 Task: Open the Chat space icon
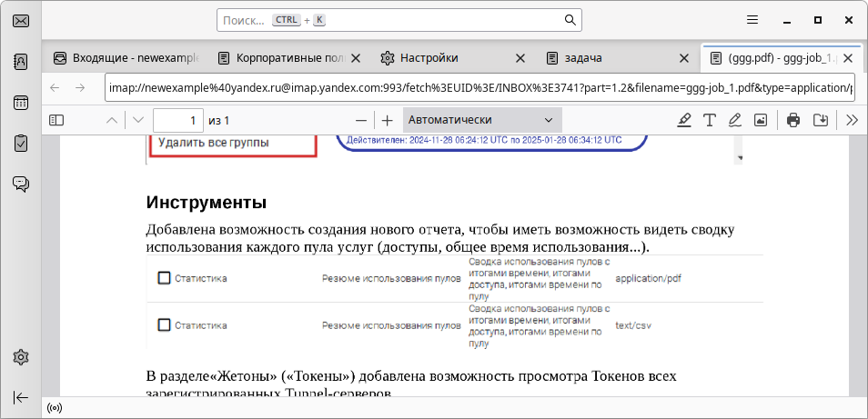pyautogui.click(x=21, y=185)
